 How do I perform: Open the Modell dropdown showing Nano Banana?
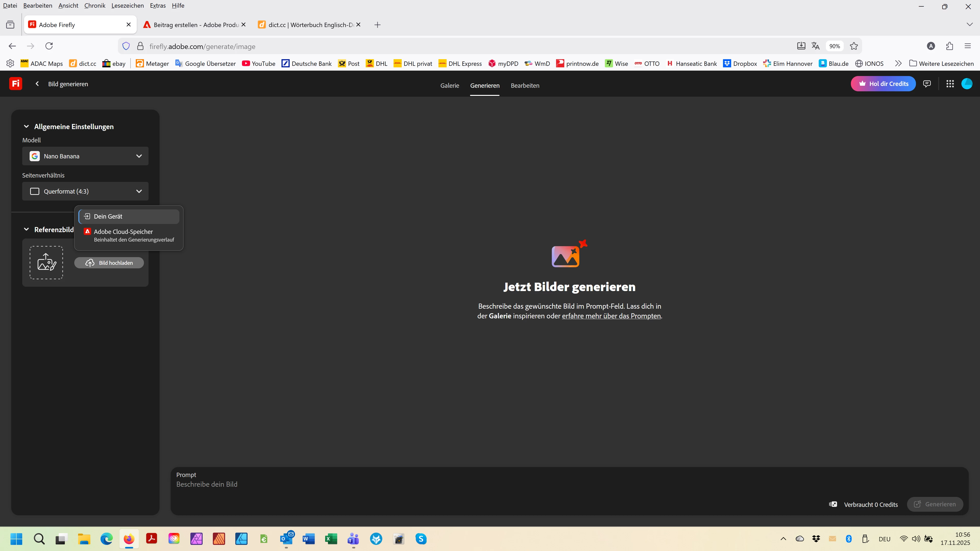click(85, 156)
